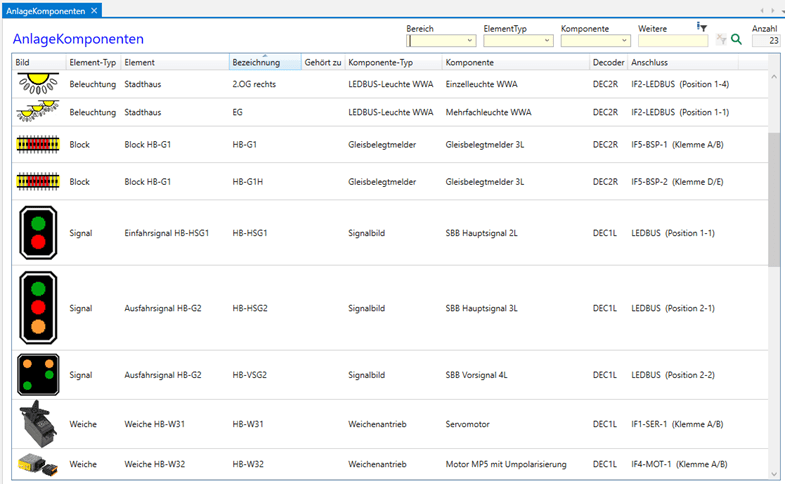
Task: Expand the ElementTyp combo box
Action: click(x=547, y=41)
